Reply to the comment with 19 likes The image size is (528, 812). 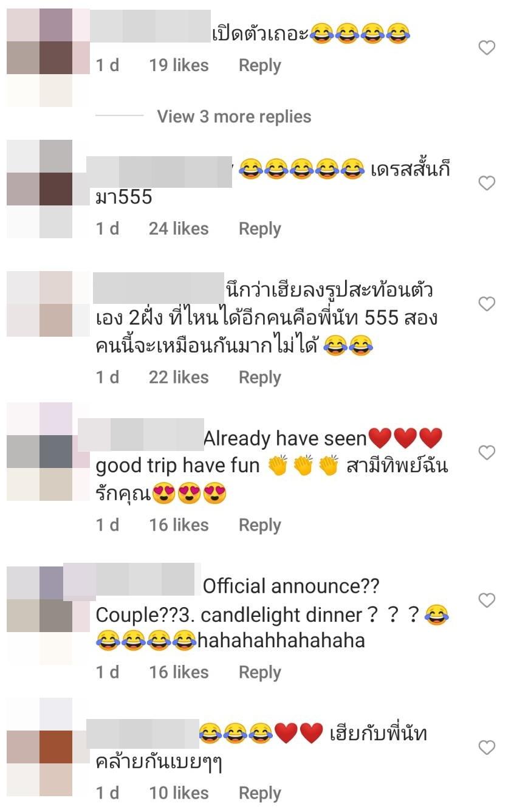[x=259, y=66]
